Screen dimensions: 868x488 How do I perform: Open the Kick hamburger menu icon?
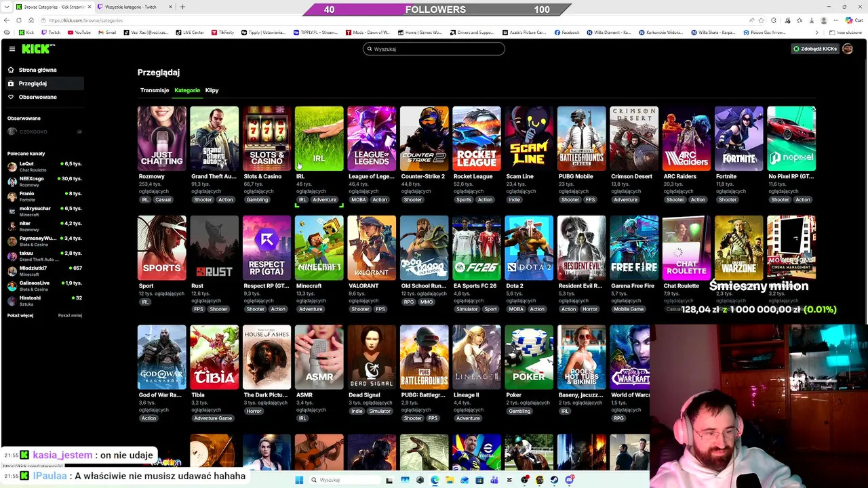(12, 49)
